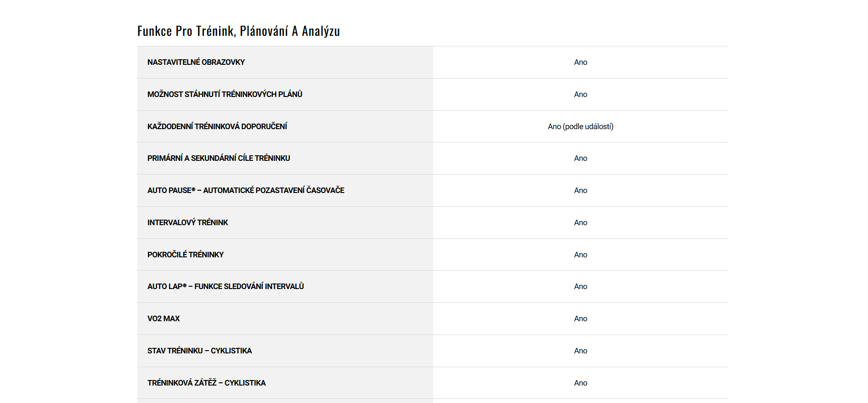Click "Ano" in the Pokročilé tréninky row

[581, 255]
